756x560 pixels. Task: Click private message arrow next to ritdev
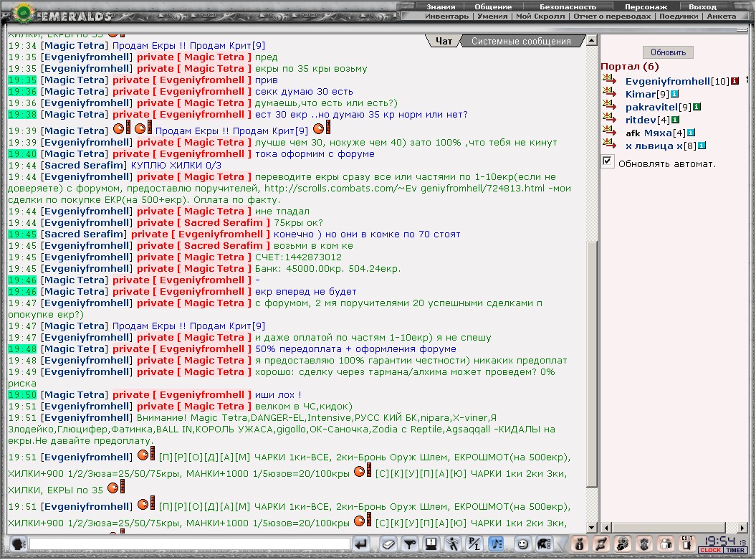[x=610, y=120]
